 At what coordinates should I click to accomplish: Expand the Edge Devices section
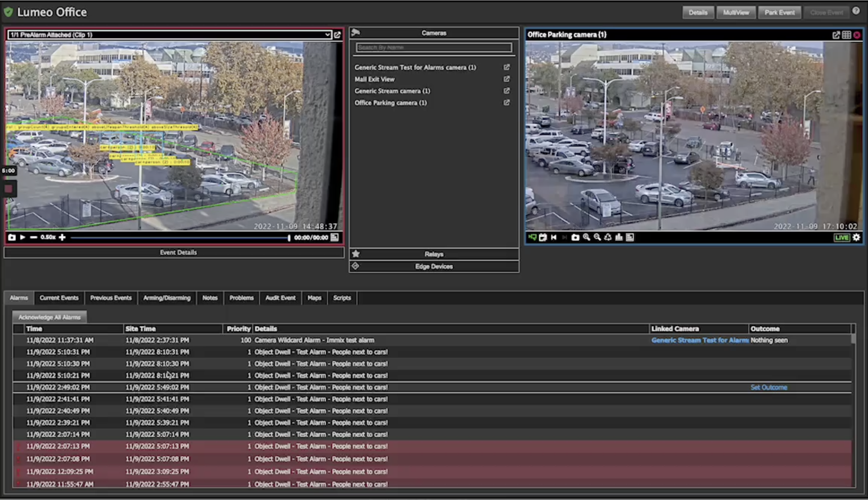coord(434,267)
